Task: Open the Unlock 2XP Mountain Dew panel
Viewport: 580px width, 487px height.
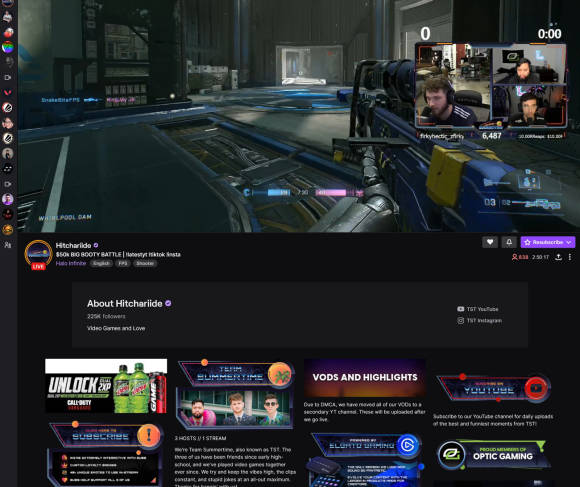Action: pyautogui.click(x=106, y=386)
